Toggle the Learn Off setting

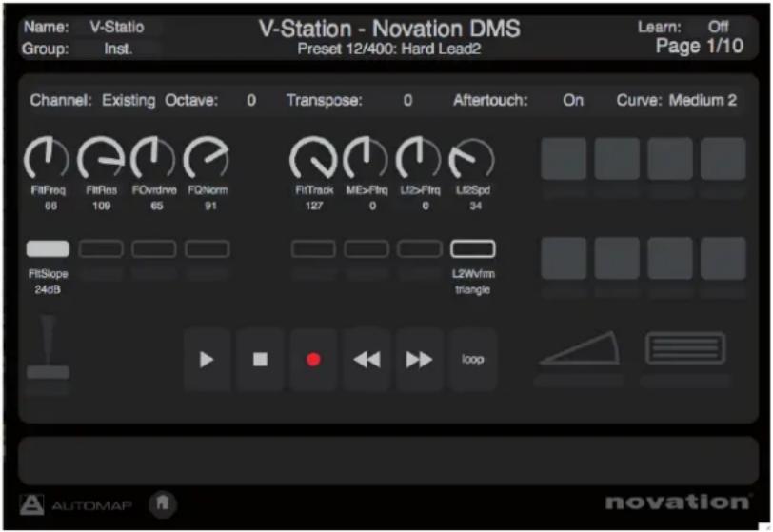(719, 27)
